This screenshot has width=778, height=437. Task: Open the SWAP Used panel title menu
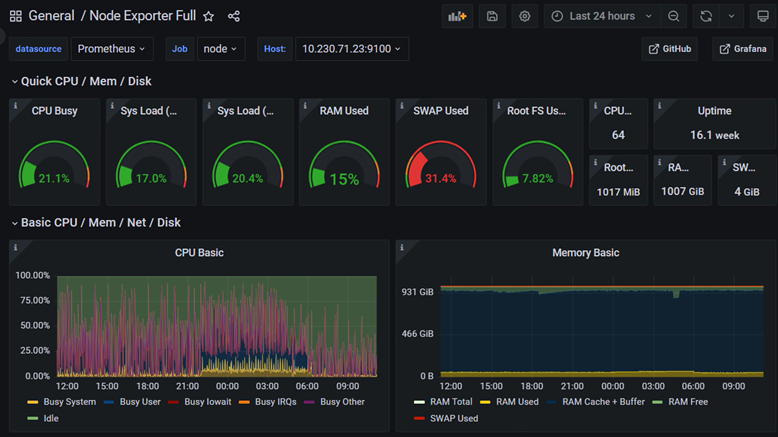point(441,111)
